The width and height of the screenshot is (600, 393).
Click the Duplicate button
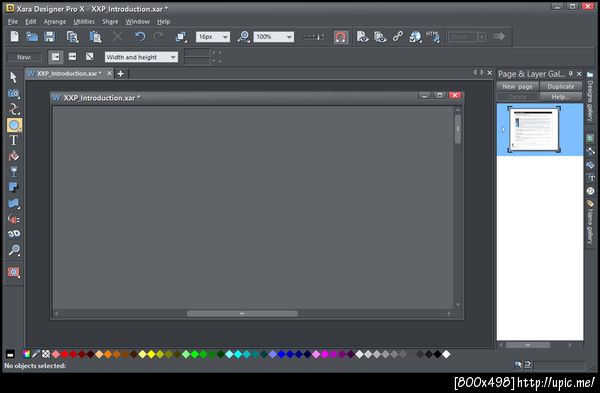click(x=561, y=86)
